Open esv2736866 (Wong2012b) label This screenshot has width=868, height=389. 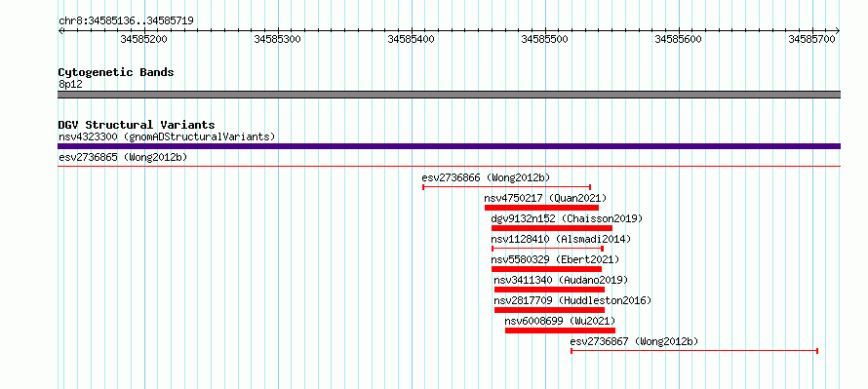486,177
